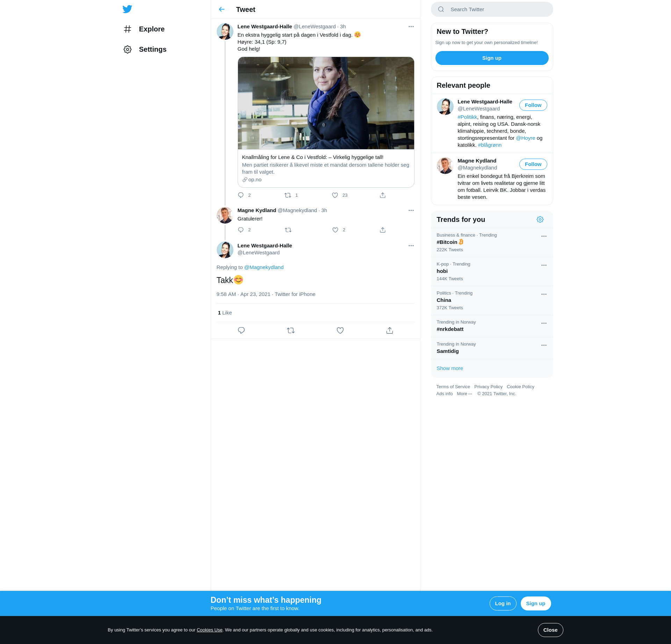Screen dimensions: 671x644
Task: Retweet Magne Kydland's Gratulerer tweet
Action: click(x=288, y=230)
